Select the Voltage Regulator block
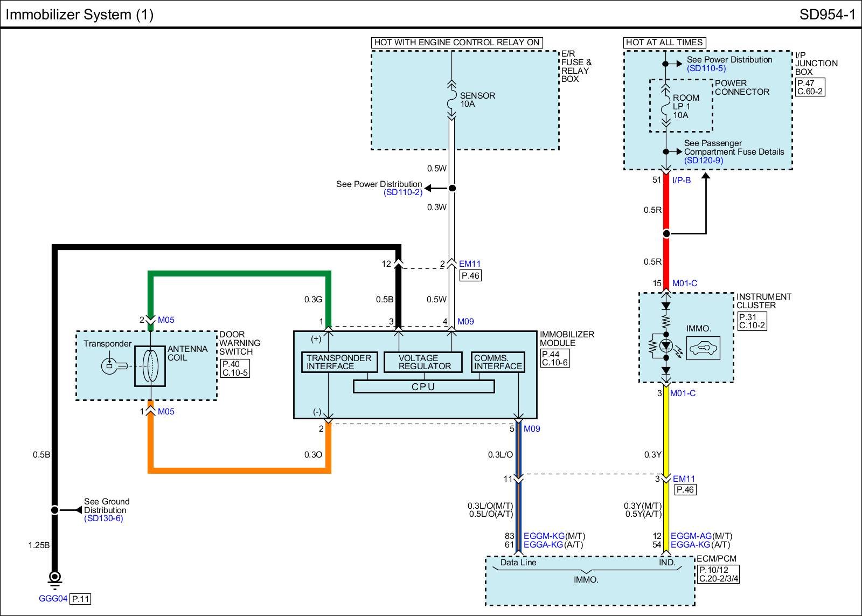The width and height of the screenshot is (862, 616). pos(423,362)
